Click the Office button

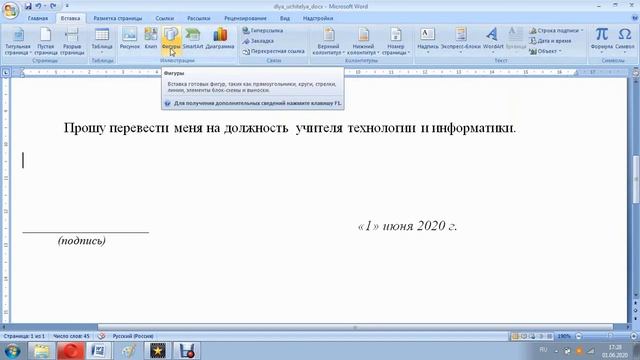(10, 10)
